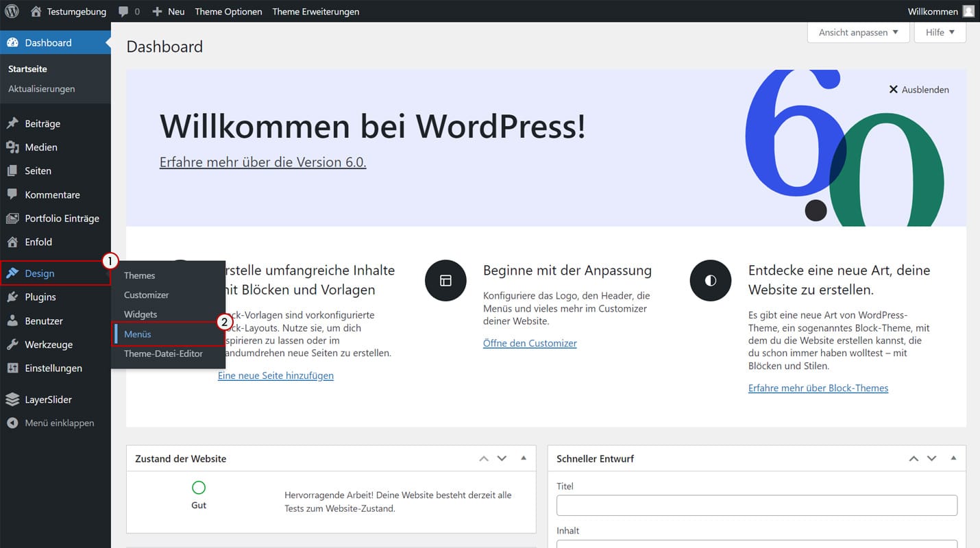Click the Seiten pages icon
The height and width of the screenshot is (548, 980).
tap(12, 171)
